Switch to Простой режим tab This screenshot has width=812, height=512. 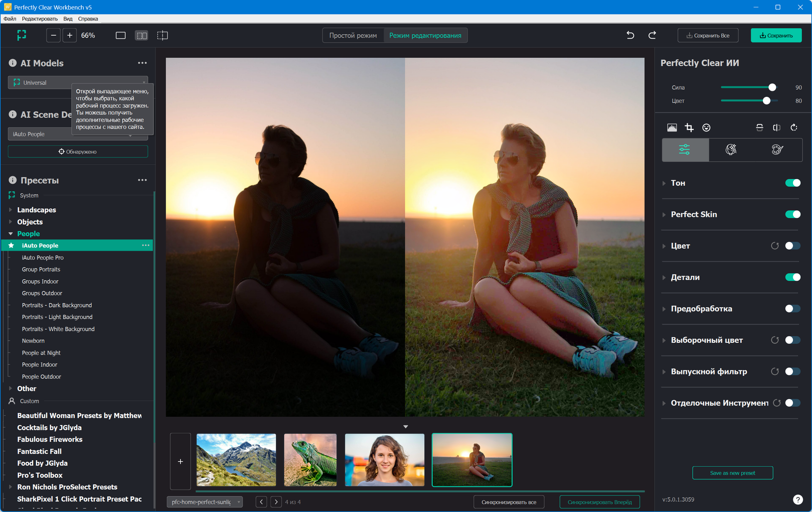click(353, 36)
